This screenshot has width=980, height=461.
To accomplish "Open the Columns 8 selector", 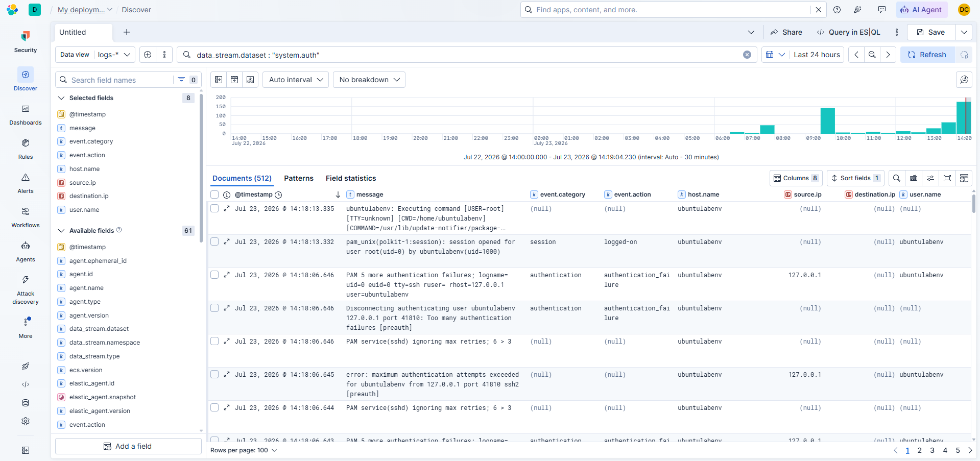I will (x=796, y=178).
